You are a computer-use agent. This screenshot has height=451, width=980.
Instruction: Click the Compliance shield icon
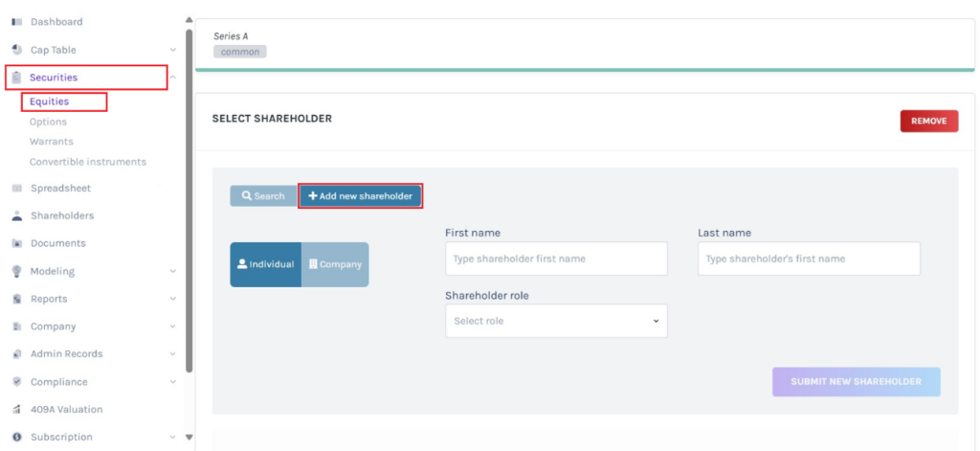16,382
